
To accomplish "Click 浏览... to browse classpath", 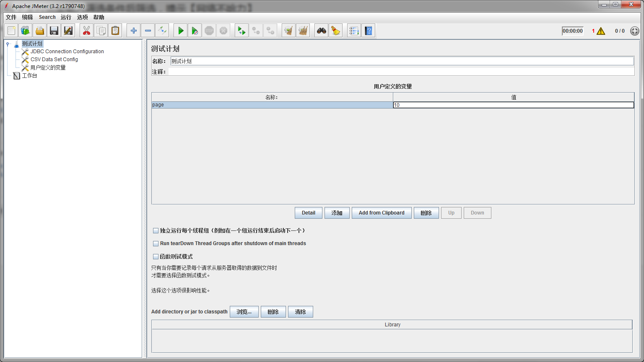I will click(244, 312).
